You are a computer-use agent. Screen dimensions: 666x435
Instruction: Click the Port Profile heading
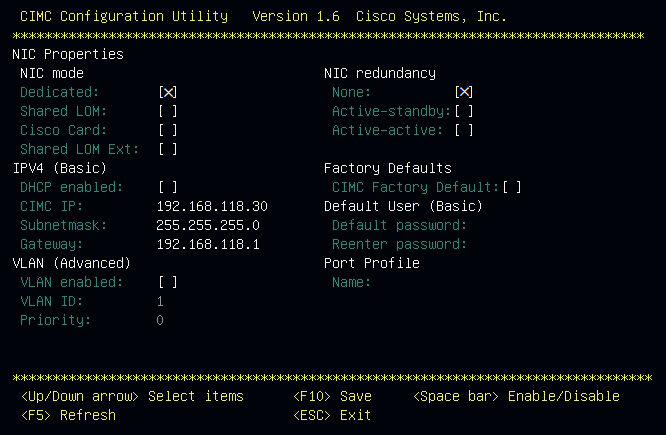pyautogui.click(x=372, y=263)
